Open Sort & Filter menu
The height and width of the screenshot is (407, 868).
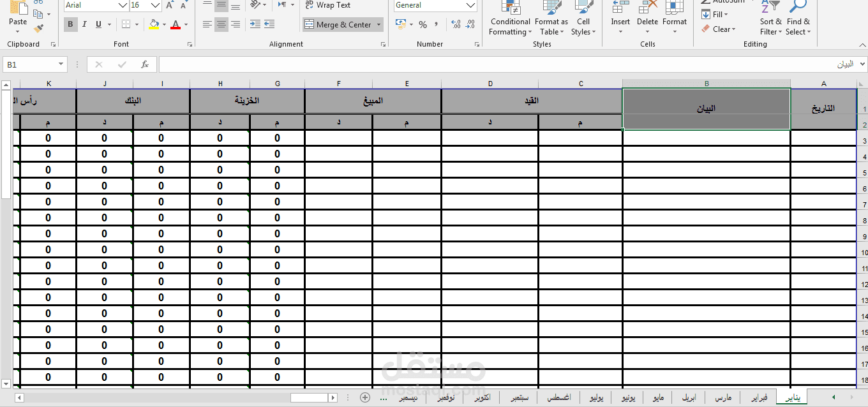click(771, 18)
